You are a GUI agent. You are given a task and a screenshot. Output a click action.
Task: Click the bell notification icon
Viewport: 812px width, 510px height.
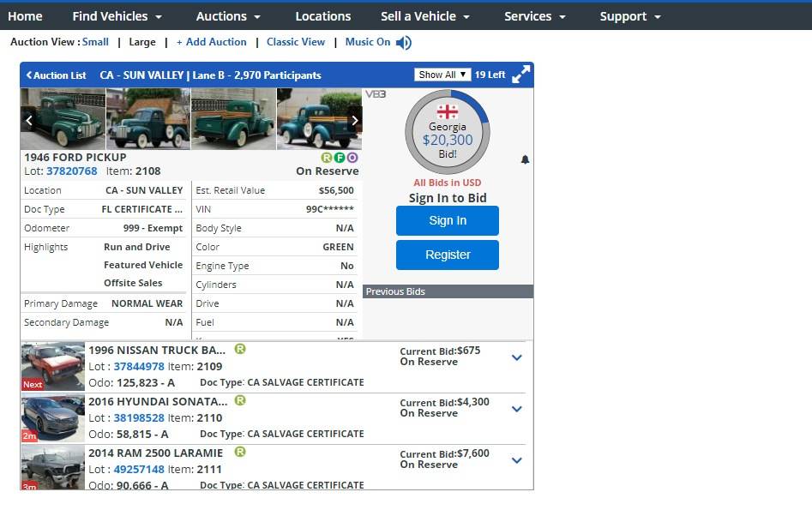tap(525, 159)
